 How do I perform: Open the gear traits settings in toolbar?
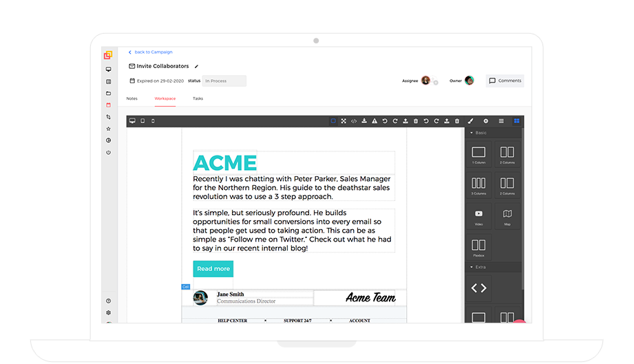coord(486,121)
